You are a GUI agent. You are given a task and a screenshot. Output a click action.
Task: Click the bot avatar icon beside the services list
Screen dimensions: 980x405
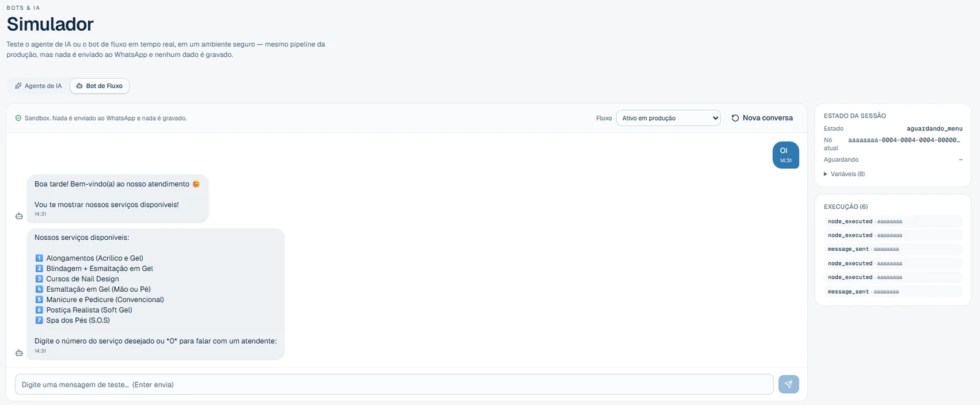(19, 353)
